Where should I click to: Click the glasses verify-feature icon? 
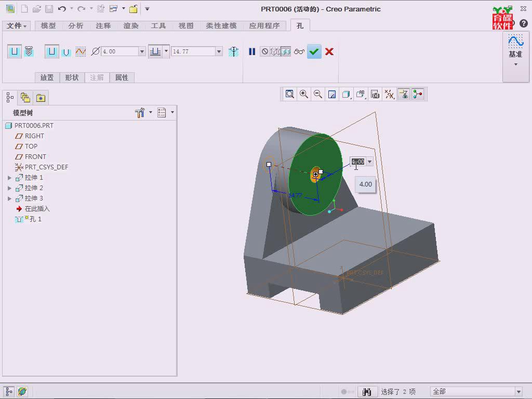299,51
